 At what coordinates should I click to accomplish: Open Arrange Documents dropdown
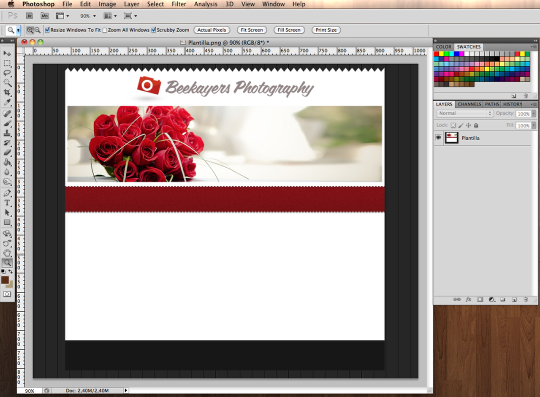coord(111,16)
